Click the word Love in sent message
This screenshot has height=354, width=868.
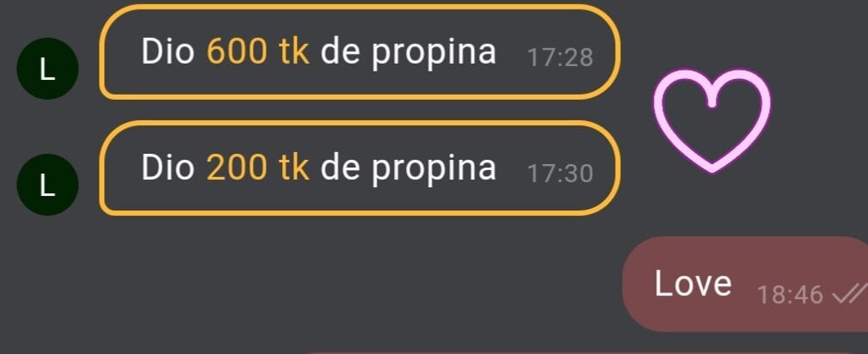point(693,284)
